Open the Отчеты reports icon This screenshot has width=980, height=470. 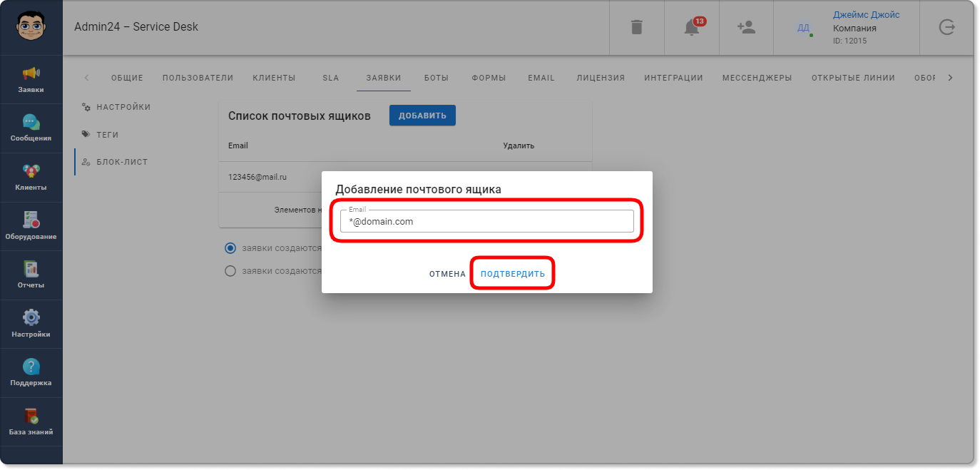[31, 275]
